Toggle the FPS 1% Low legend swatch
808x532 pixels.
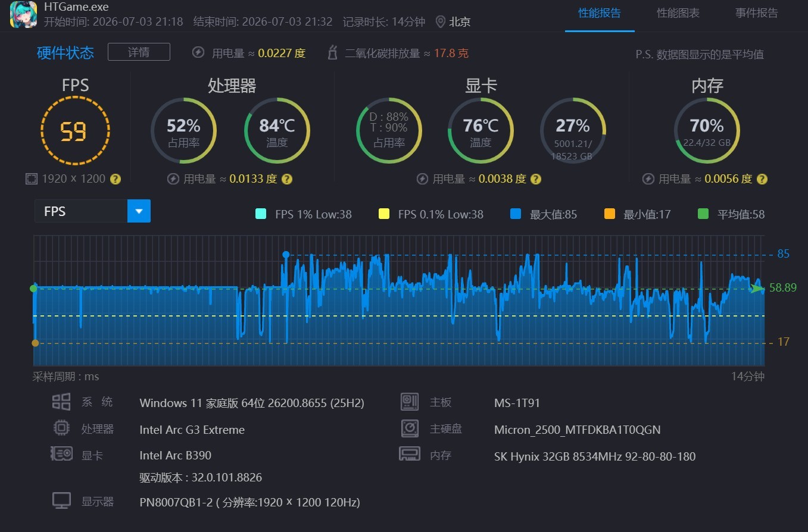(x=260, y=214)
